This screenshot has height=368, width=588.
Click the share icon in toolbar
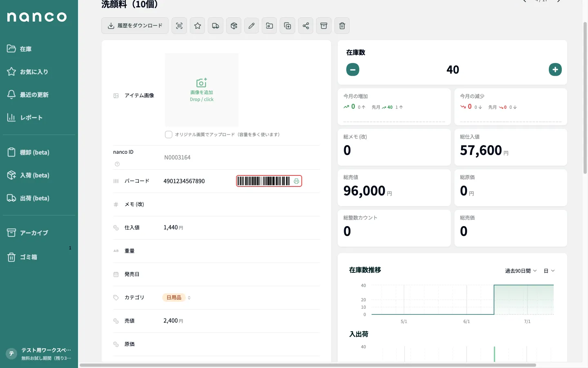click(306, 26)
